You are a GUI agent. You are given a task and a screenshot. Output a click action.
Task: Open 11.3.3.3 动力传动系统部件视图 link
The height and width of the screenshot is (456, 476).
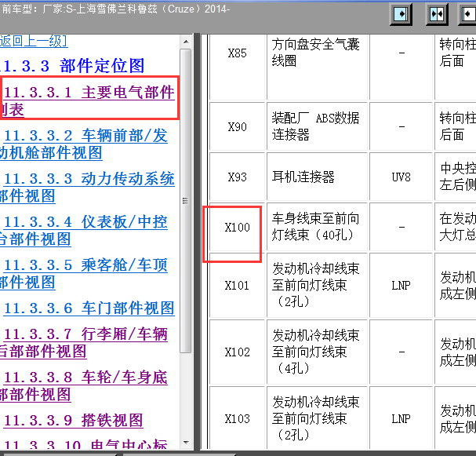[x=87, y=187]
